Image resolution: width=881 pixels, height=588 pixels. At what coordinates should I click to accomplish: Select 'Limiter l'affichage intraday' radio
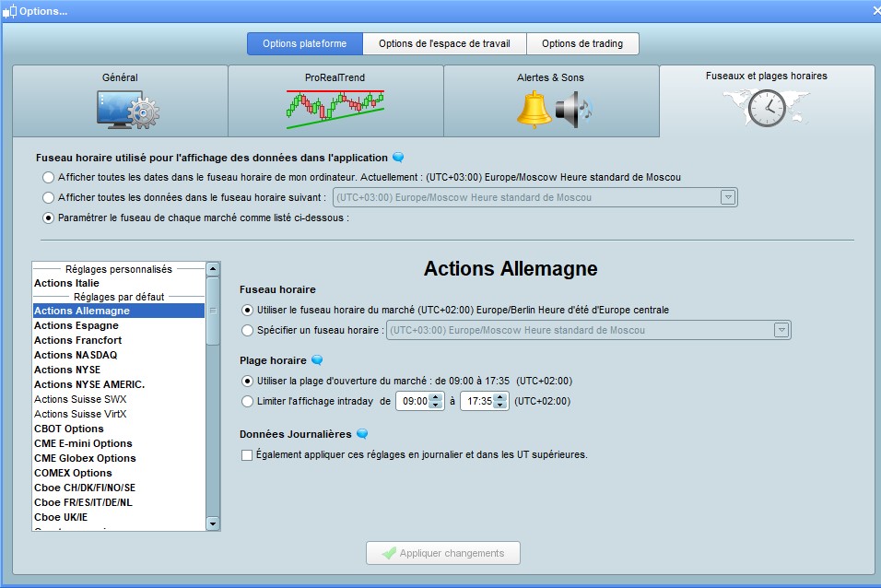point(247,401)
